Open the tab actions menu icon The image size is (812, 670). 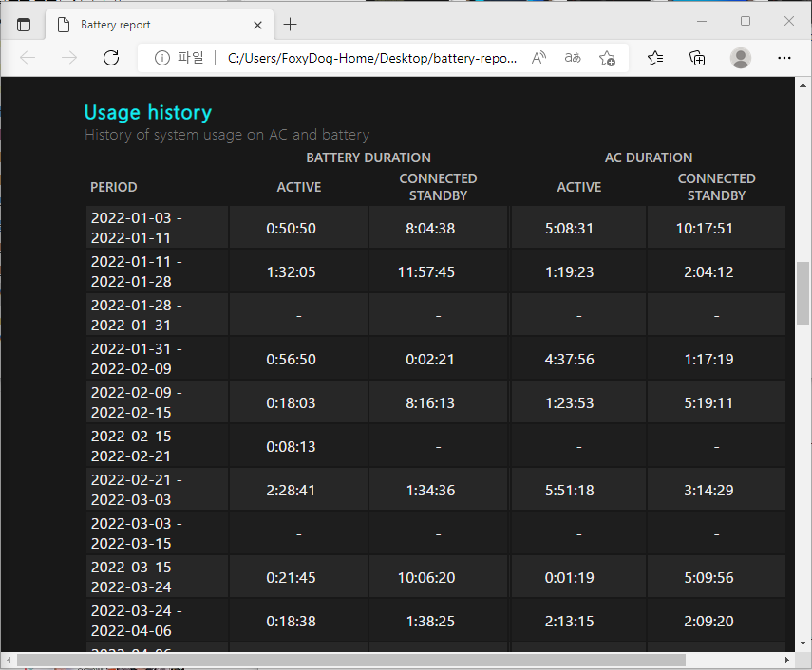[x=24, y=25]
